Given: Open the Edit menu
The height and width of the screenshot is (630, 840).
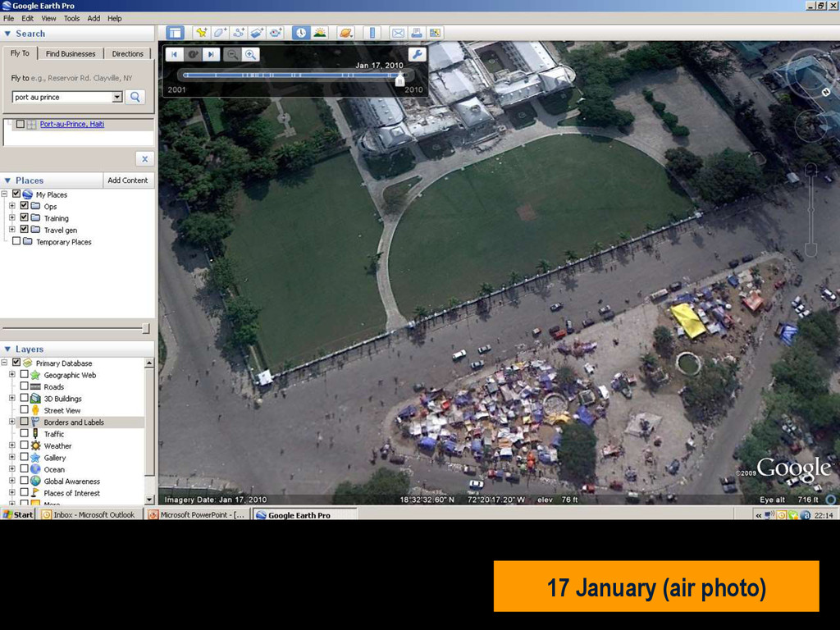Looking at the screenshot, I should point(27,18).
